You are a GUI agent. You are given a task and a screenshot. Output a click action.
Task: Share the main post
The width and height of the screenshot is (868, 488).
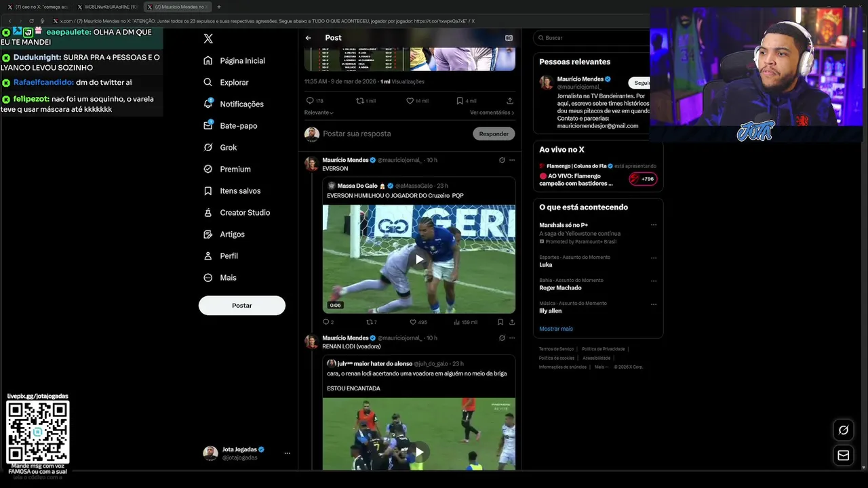point(510,100)
